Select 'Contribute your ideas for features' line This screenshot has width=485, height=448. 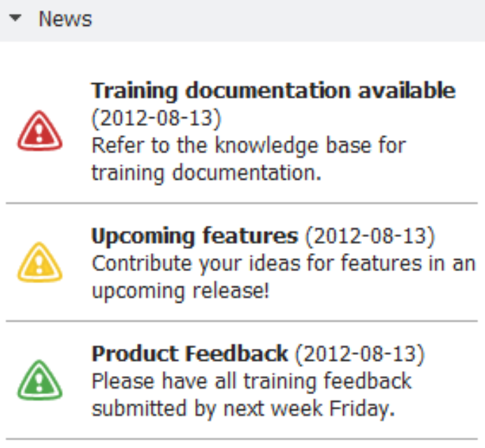click(x=283, y=264)
